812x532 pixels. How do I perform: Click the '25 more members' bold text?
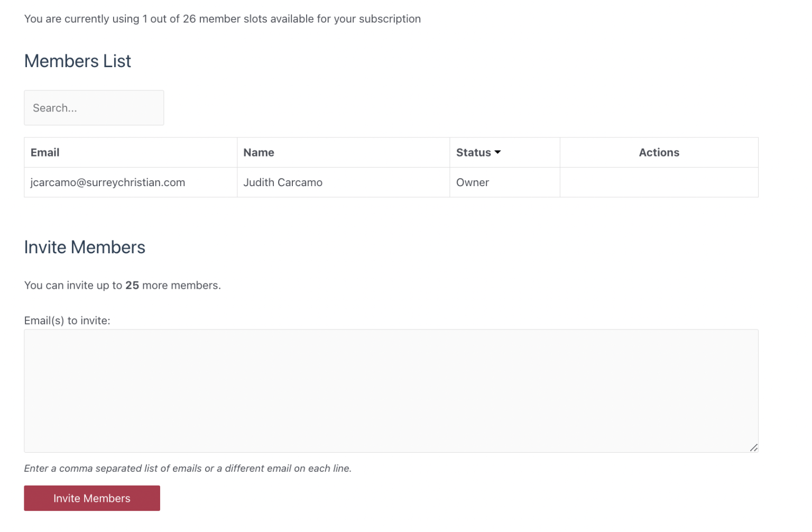[x=132, y=285]
